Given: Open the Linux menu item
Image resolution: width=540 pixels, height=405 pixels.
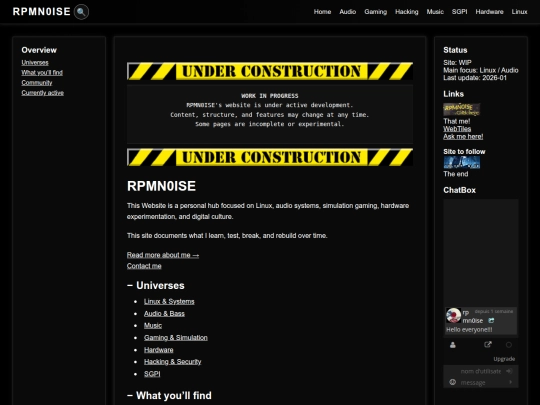Looking at the screenshot, I should click(x=519, y=12).
